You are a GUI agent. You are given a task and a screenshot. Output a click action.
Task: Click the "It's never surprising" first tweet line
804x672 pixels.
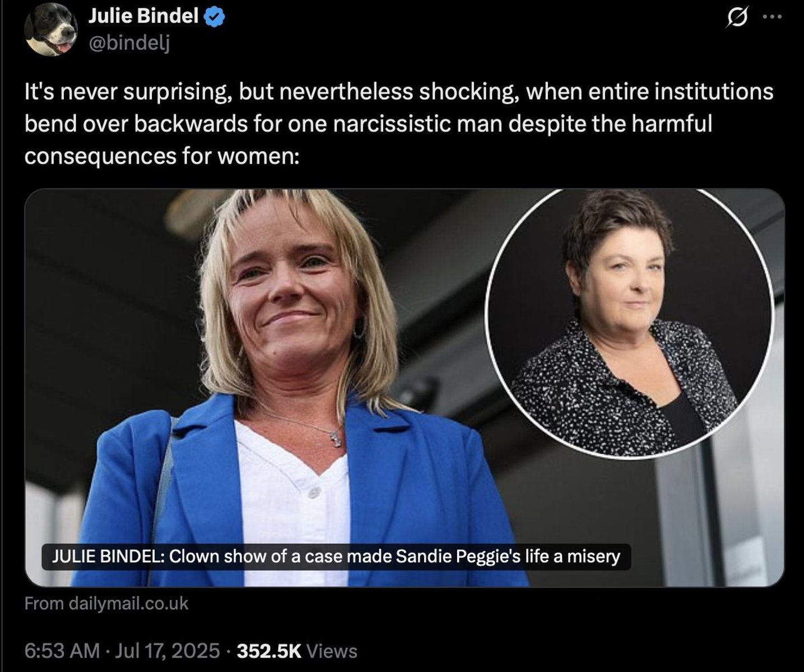tap(399, 92)
